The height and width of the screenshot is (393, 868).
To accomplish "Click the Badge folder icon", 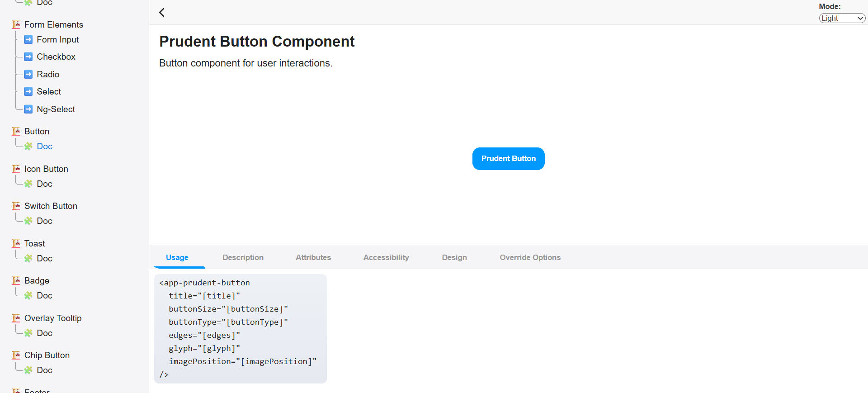I will pyautogui.click(x=16, y=280).
